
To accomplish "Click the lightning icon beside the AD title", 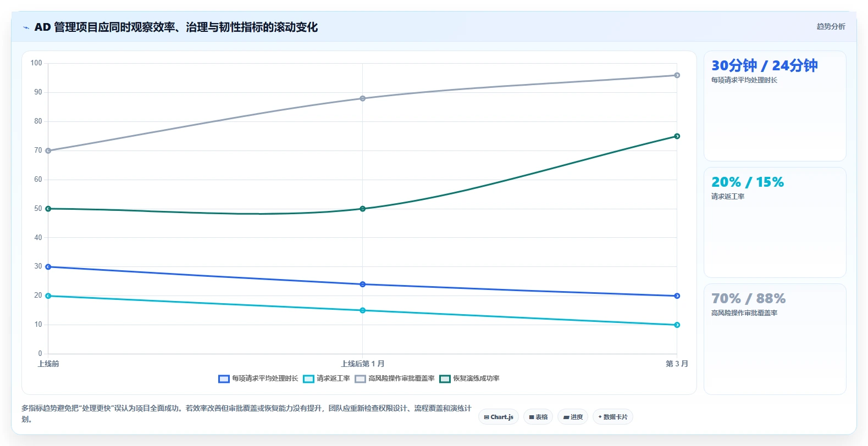I will click(x=26, y=27).
